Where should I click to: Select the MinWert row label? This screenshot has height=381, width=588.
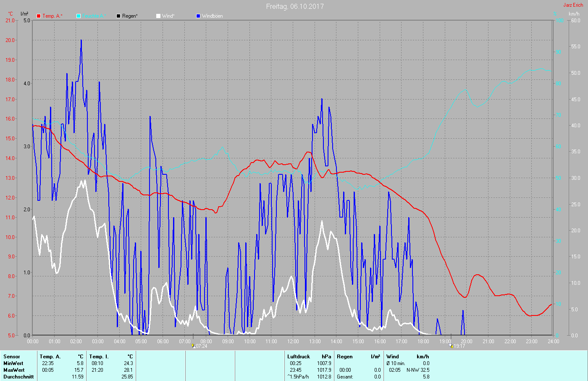[x=13, y=363]
